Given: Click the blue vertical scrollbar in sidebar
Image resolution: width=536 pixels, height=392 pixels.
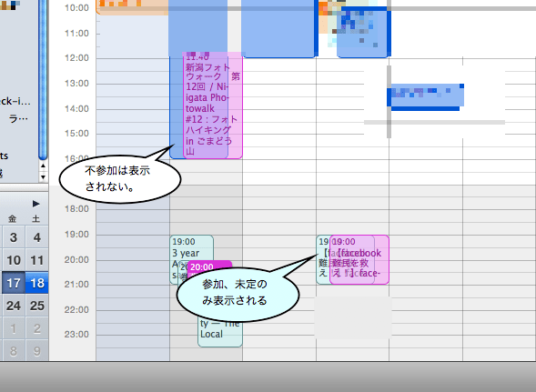Looking at the screenshot, I should (x=43, y=79).
